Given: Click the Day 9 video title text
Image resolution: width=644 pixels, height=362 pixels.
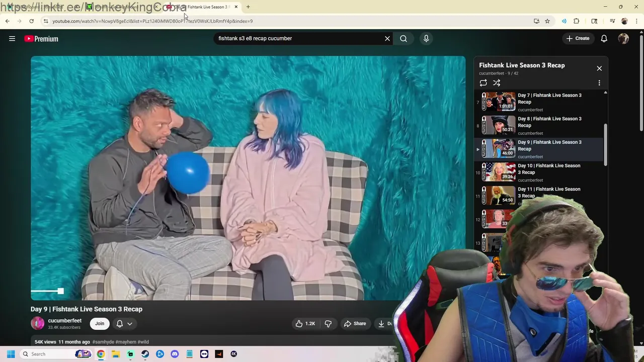Looking at the screenshot, I should pyautogui.click(x=87, y=309).
